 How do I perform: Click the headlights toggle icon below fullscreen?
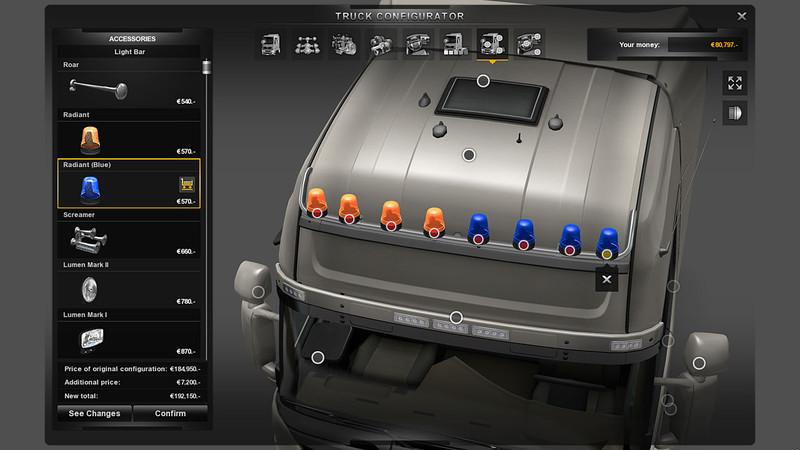735,113
